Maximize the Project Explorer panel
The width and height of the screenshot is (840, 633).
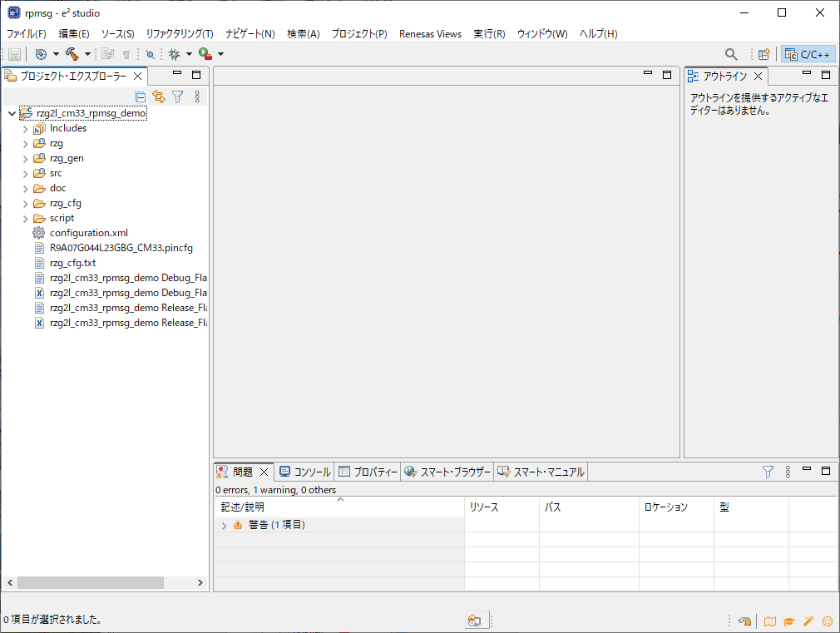tap(196, 75)
